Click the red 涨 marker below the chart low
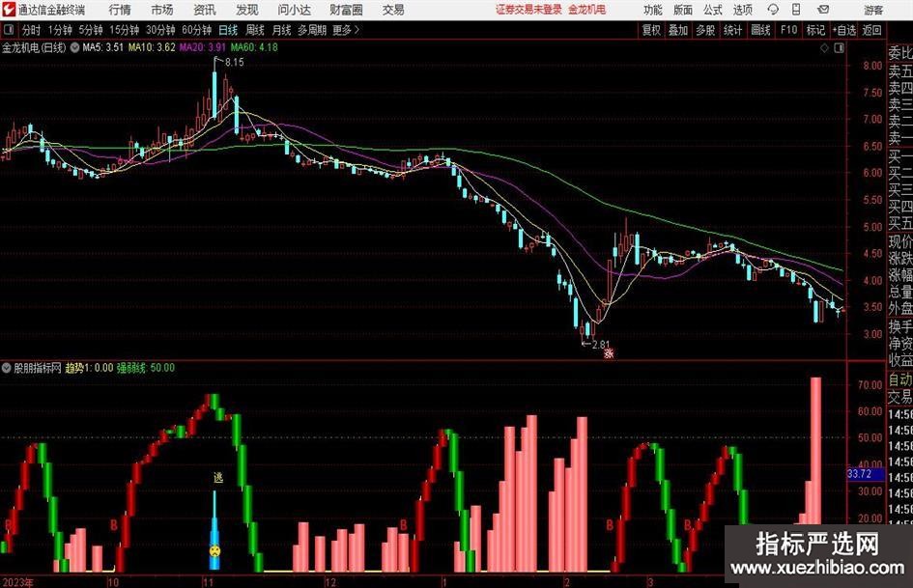Viewport: 913px width, 588px height. [x=609, y=352]
